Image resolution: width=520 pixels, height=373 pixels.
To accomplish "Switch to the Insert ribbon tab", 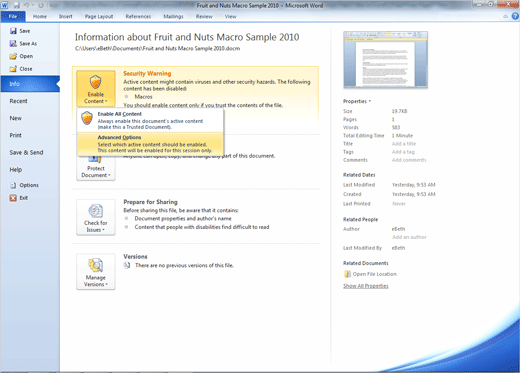I will tap(66, 16).
